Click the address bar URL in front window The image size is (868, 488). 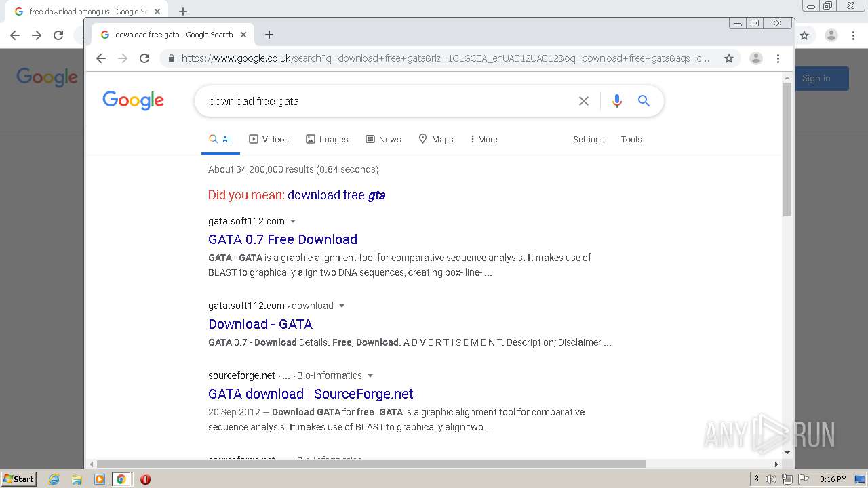tap(446, 58)
